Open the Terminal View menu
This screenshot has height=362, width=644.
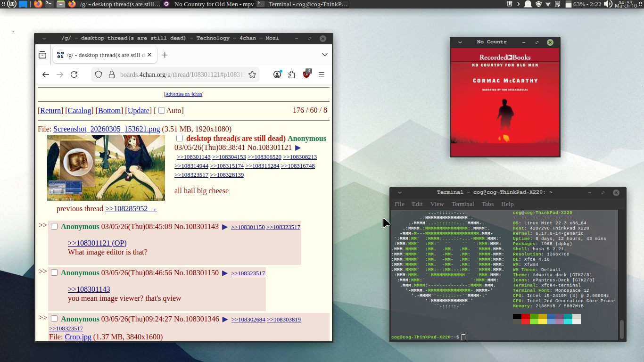point(437,204)
